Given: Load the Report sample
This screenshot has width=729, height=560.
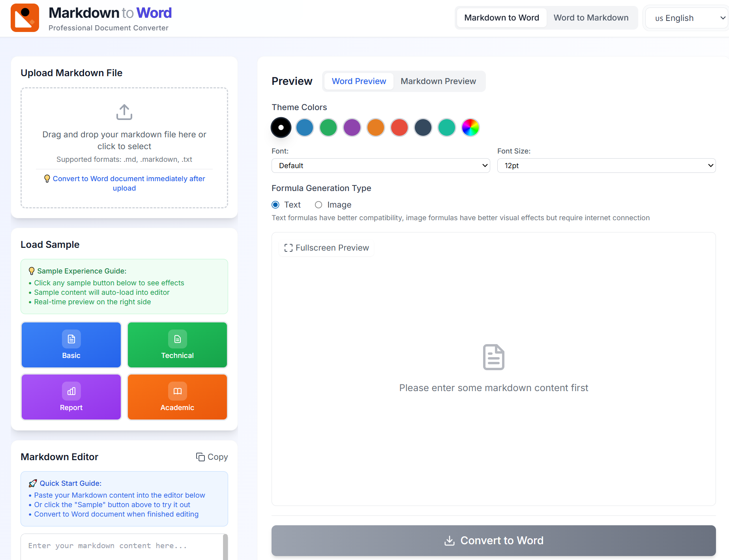Looking at the screenshot, I should (71, 397).
